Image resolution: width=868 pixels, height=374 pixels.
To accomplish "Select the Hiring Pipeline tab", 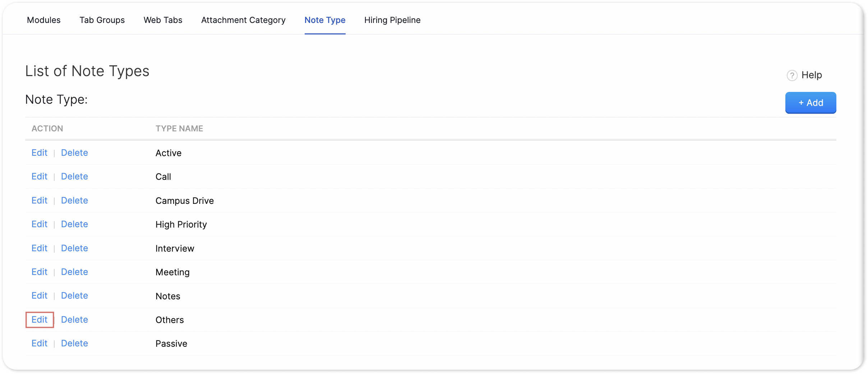I will [x=392, y=20].
